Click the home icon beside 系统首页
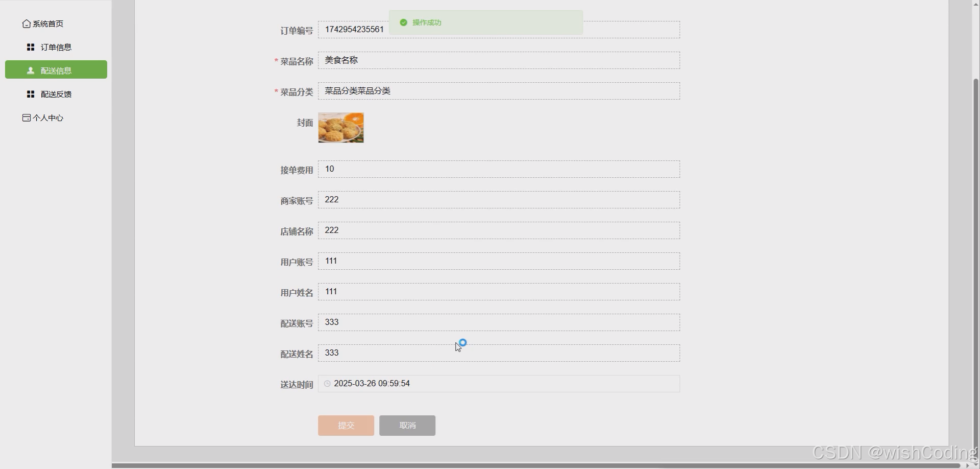 [26, 24]
